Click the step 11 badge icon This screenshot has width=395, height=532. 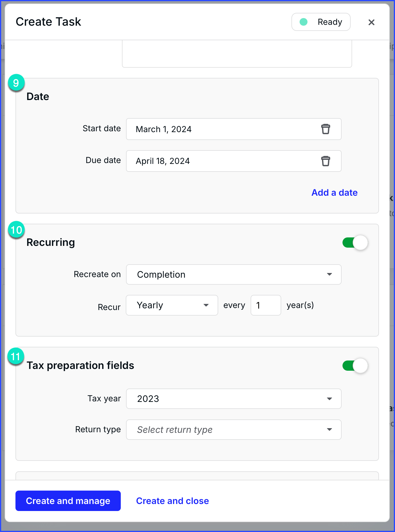[15, 356]
